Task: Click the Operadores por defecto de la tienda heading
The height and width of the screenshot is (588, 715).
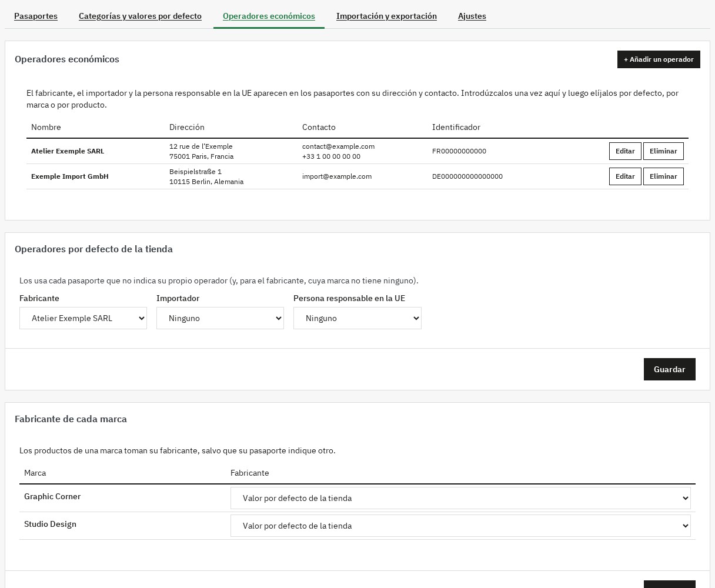Action: point(93,249)
